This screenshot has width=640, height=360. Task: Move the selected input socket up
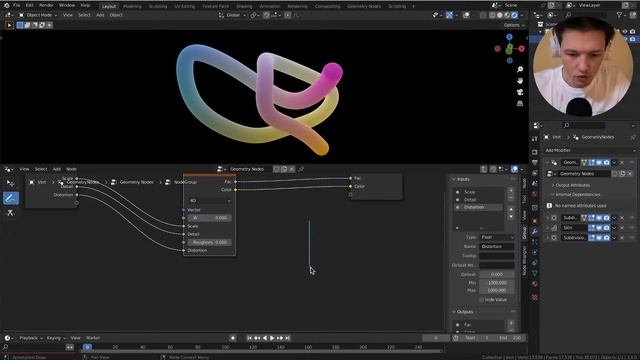pyautogui.click(x=511, y=209)
